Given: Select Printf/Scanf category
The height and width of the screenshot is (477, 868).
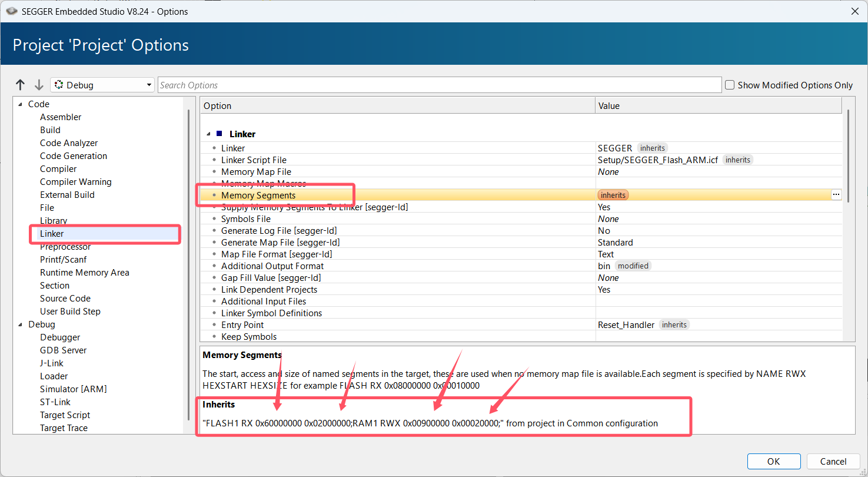Looking at the screenshot, I should point(64,260).
